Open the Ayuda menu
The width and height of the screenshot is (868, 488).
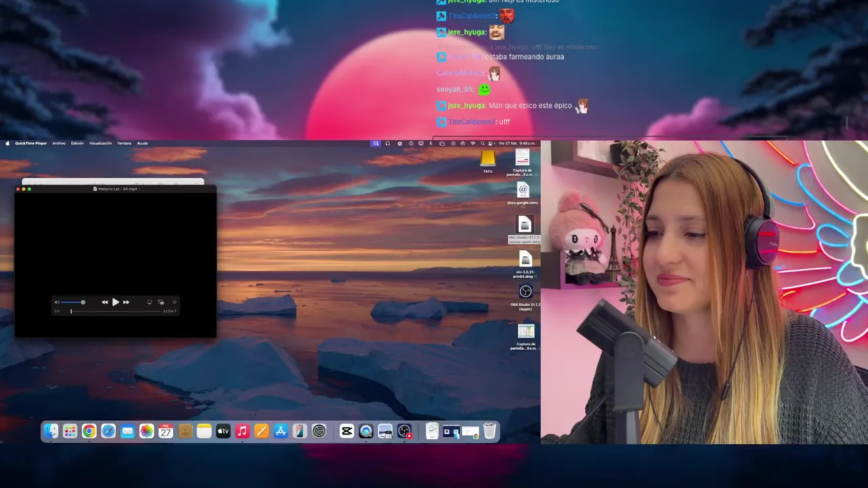(x=142, y=143)
